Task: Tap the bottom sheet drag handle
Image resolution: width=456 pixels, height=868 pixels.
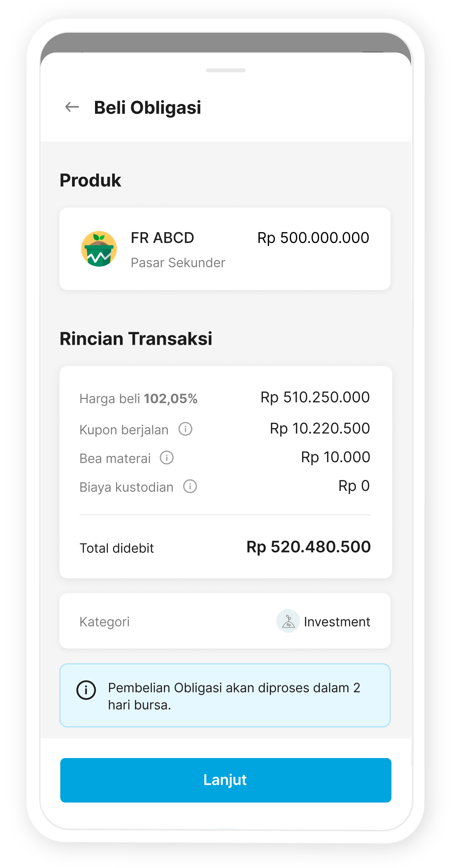Action: click(x=226, y=71)
